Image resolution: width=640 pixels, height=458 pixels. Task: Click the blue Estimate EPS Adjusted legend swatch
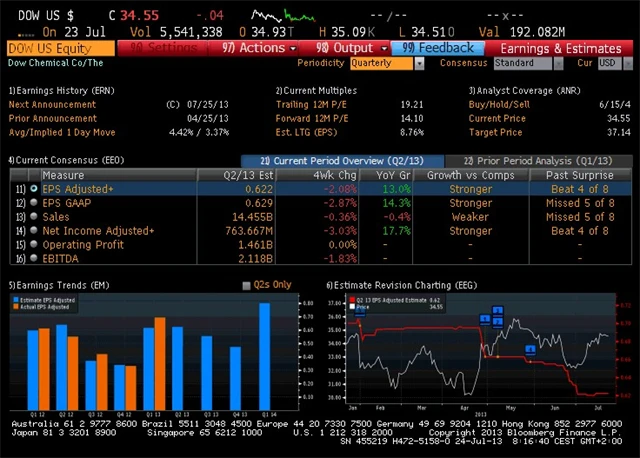click(17, 298)
